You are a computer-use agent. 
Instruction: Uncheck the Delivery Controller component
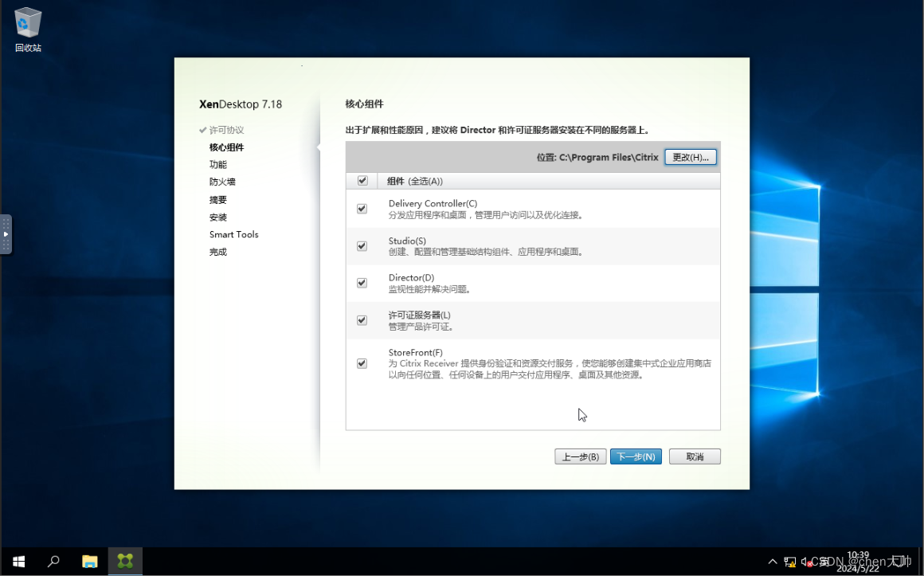[362, 209]
